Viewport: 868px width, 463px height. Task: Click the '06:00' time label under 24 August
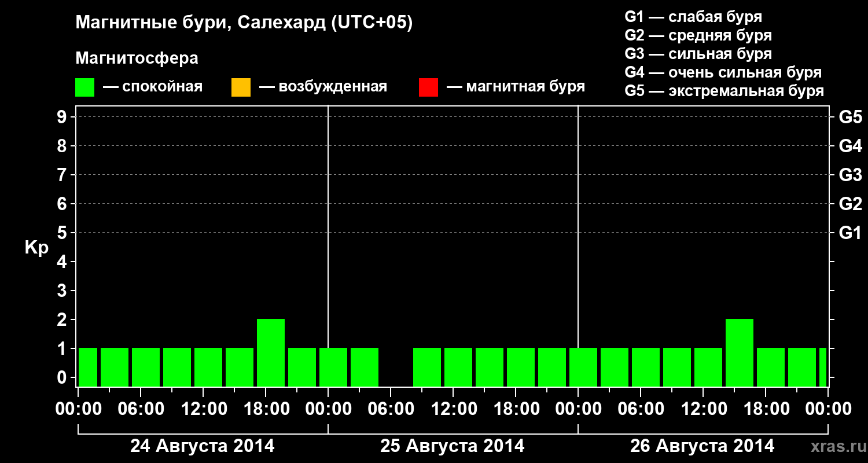click(141, 409)
